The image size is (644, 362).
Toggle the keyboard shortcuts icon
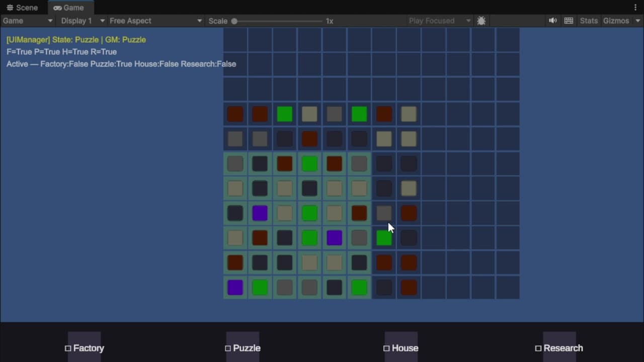tap(569, 21)
